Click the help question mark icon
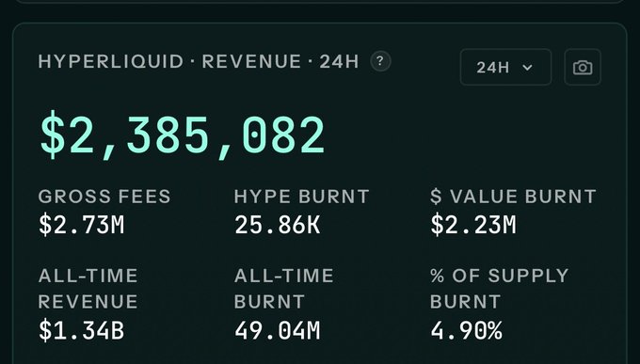 (380, 62)
